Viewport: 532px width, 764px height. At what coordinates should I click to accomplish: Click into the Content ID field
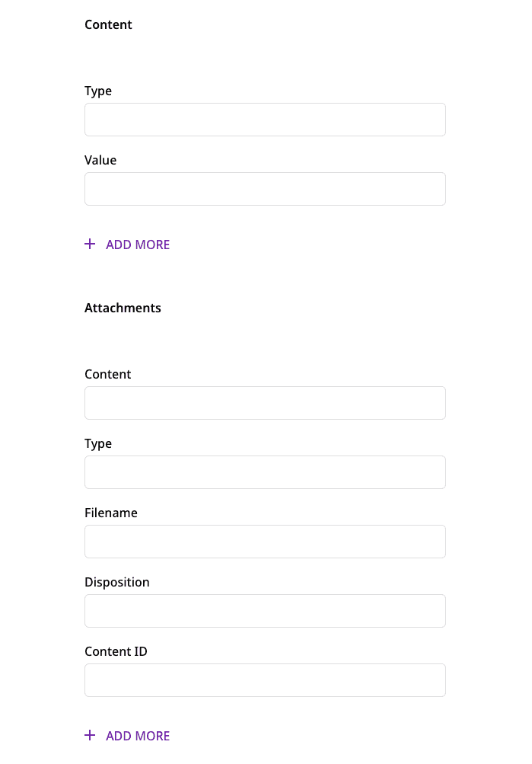(265, 680)
